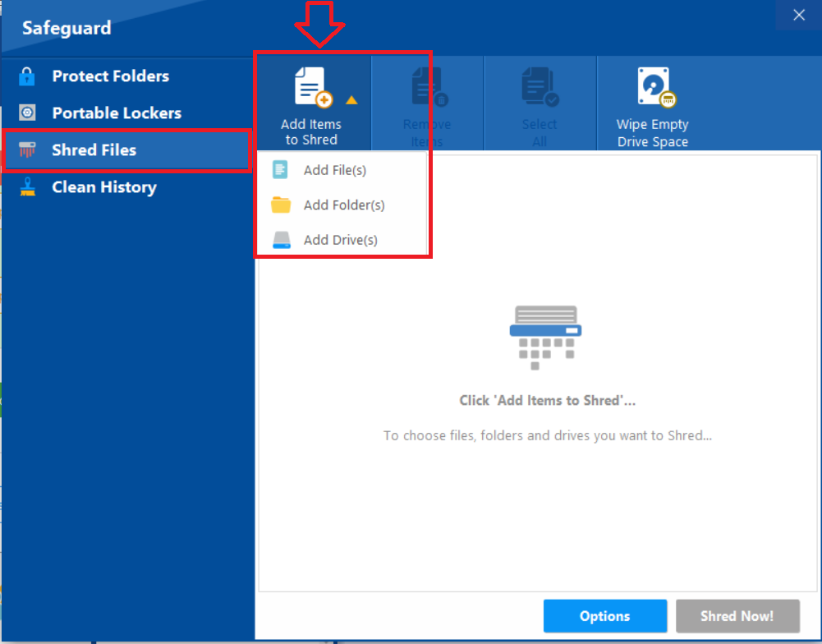Select Add File(s) from the dropdown
The width and height of the screenshot is (822, 644).
tap(342, 170)
